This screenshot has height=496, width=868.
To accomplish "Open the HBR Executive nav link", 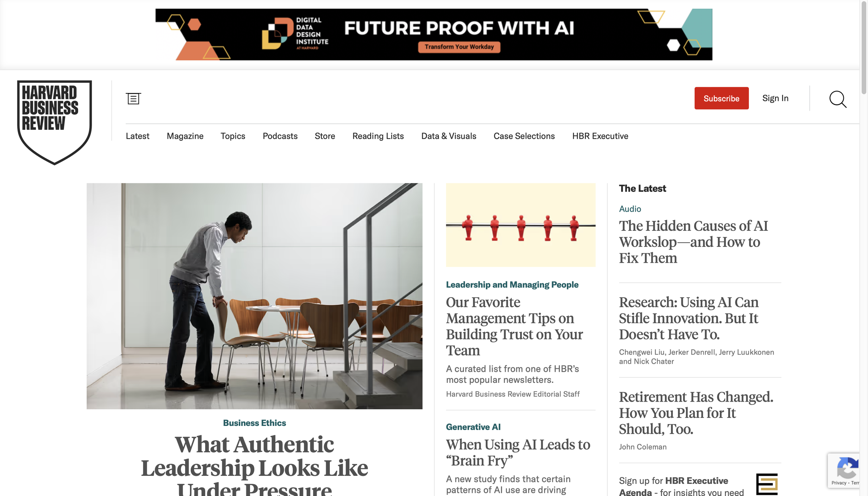I will tap(600, 136).
